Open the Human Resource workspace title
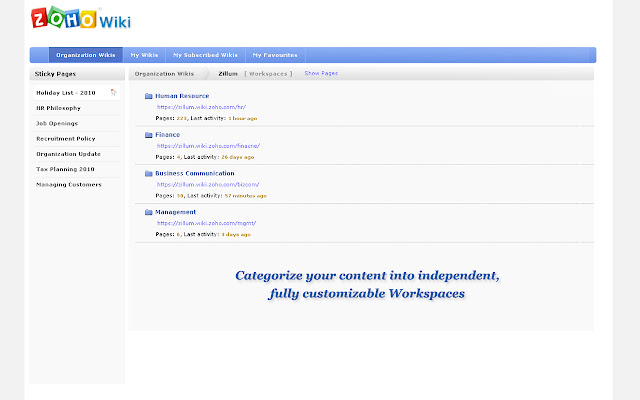640x400 pixels. (182, 96)
